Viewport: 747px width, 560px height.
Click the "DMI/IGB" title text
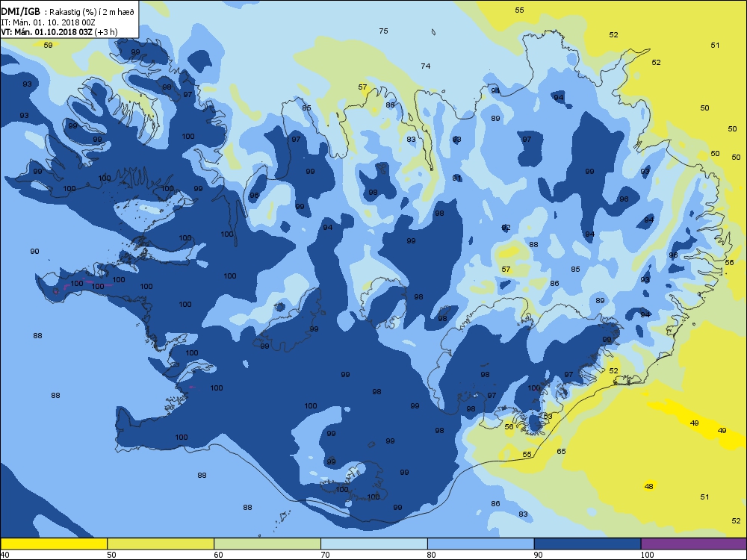click(21, 12)
